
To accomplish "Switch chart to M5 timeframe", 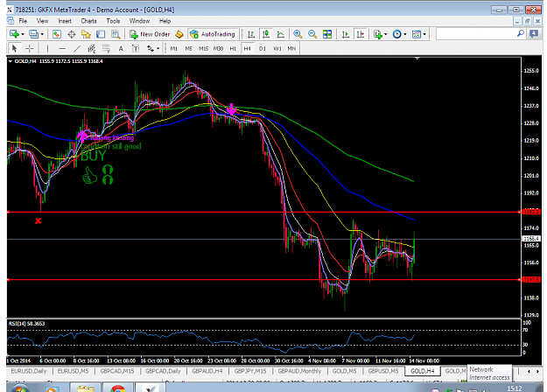I will pyautogui.click(x=188, y=48).
